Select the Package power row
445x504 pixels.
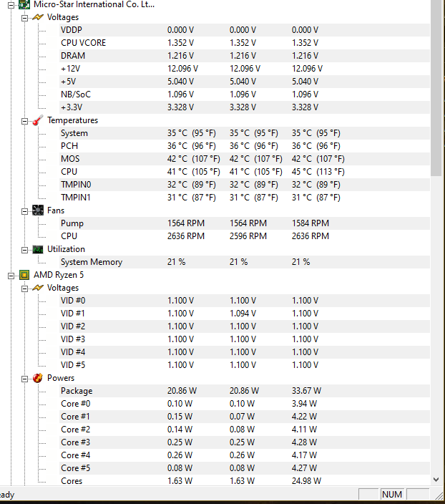pos(245,391)
